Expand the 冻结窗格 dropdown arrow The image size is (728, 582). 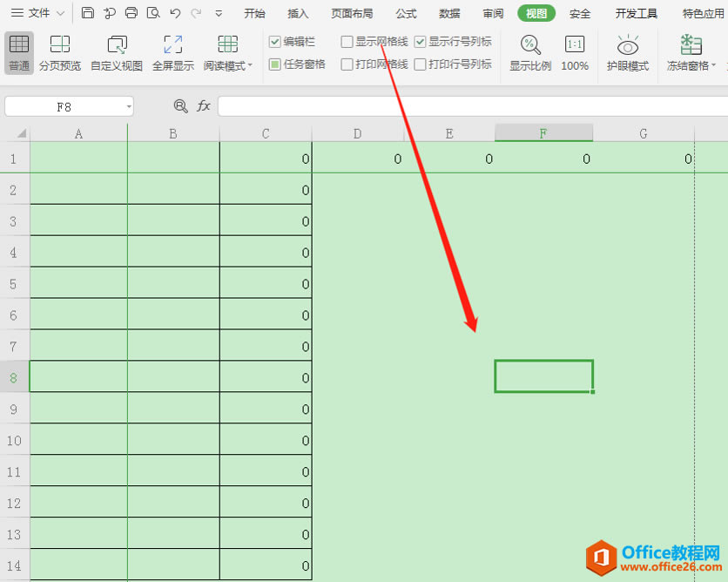[713, 65]
